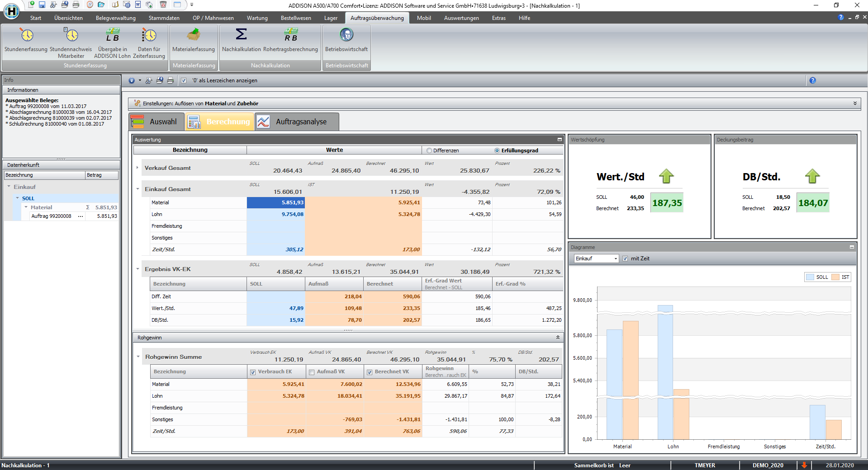Open Übergabe in ADDISON Lohn
The width and height of the screenshot is (868, 470).
[x=112, y=36]
